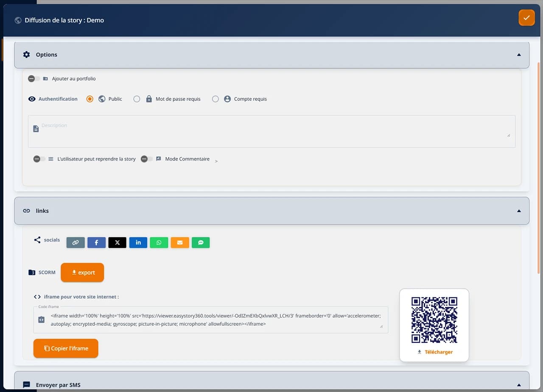
Task: Copy the story link icon
Action: click(76, 242)
